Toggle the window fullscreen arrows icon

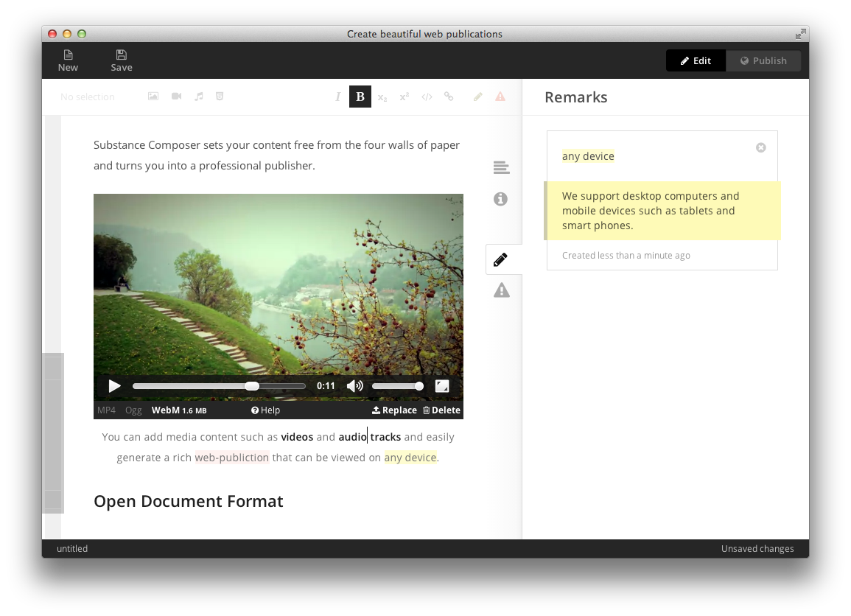[800, 34]
